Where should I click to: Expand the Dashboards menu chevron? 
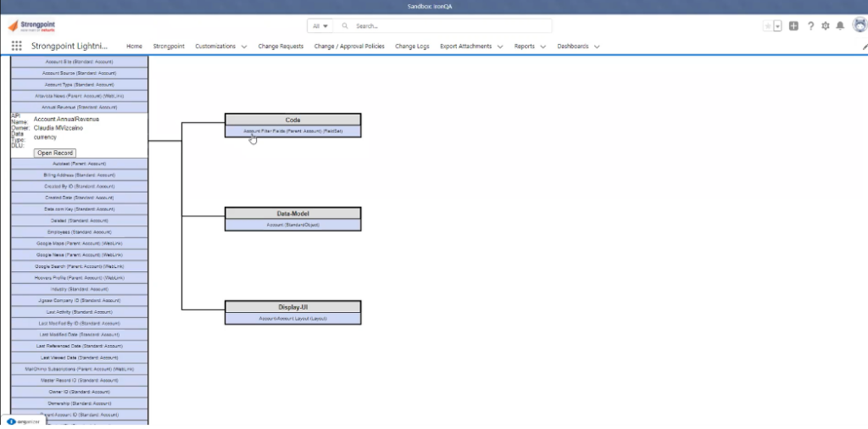coord(597,47)
